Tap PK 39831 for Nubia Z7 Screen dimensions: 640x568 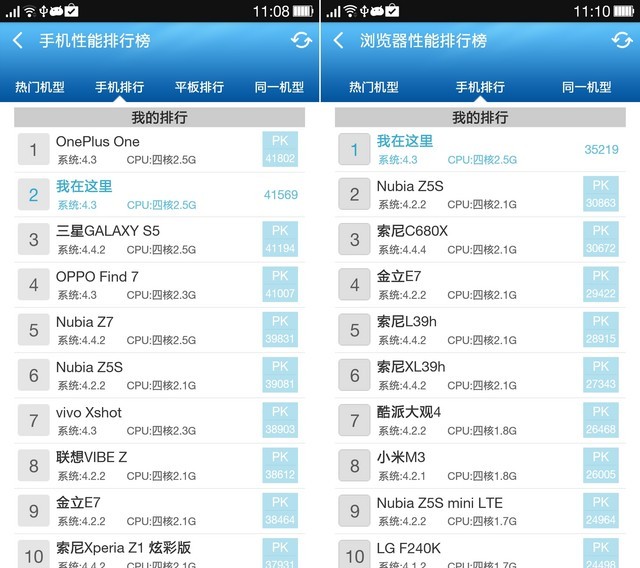280,330
